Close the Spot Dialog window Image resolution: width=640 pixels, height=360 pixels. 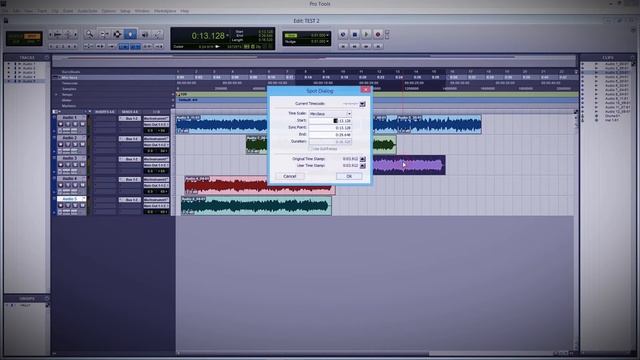tap(366, 90)
